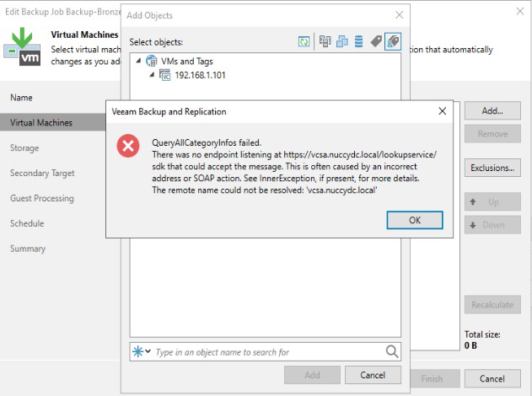Image resolution: width=532 pixels, height=396 pixels.
Task: Close the Veeam Backup and Replication error dialog
Action: click(442, 111)
